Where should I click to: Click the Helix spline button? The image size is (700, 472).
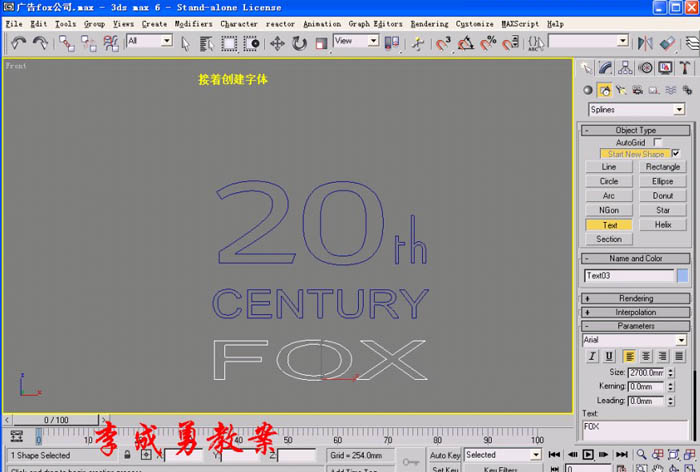click(662, 225)
